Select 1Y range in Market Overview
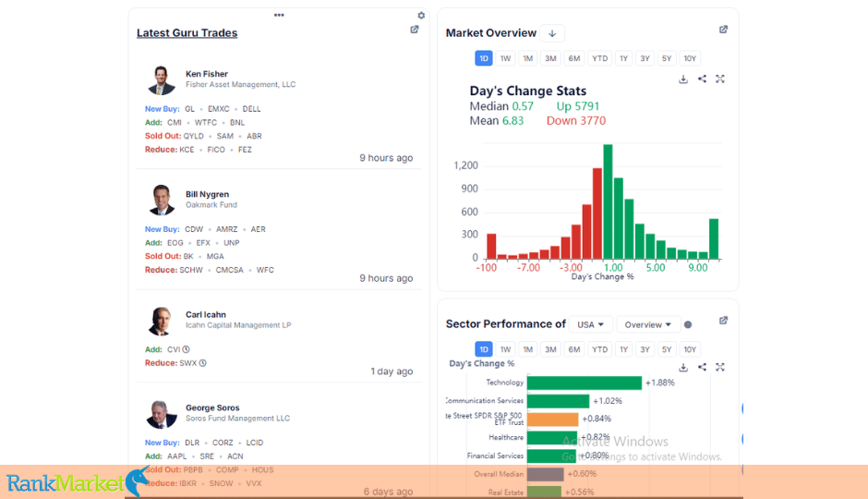Viewport: 868px width, 499px height. [623, 58]
